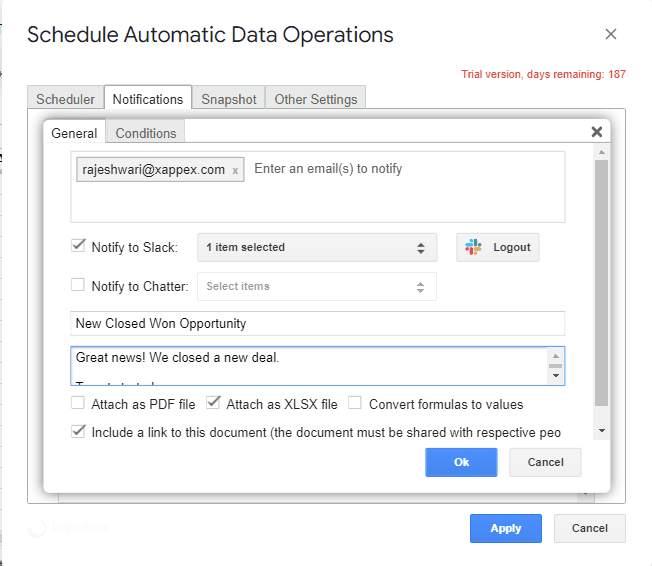Open Slack channel '1 item selected' dropdown
Image resolution: width=652 pixels, height=566 pixels.
pyautogui.click(x=316, y=248)
